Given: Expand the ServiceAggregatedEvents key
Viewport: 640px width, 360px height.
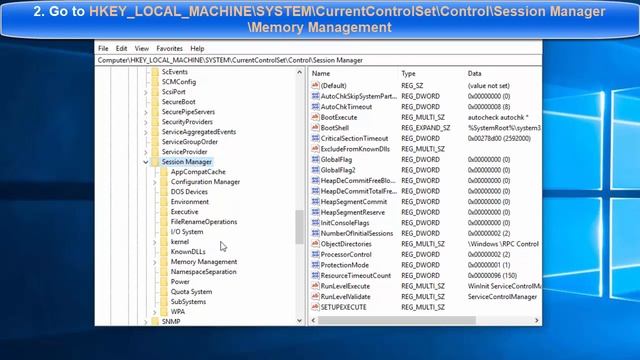Looking at the screenshot, I should tap(146, 132).
